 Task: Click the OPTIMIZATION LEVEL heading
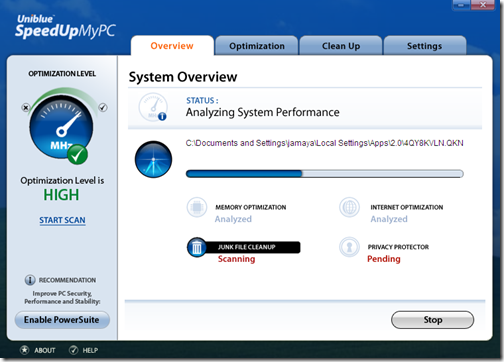pyautogui.click(x=62, y=74)
